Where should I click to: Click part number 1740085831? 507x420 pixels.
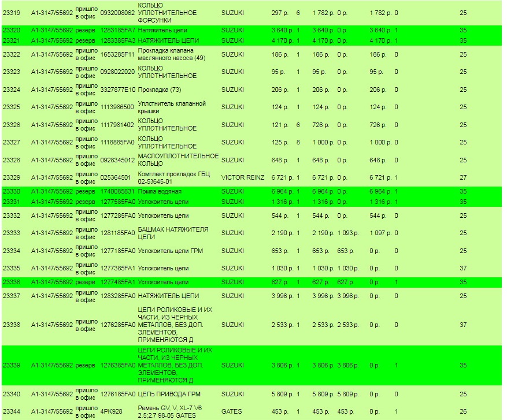pos(117,191)
